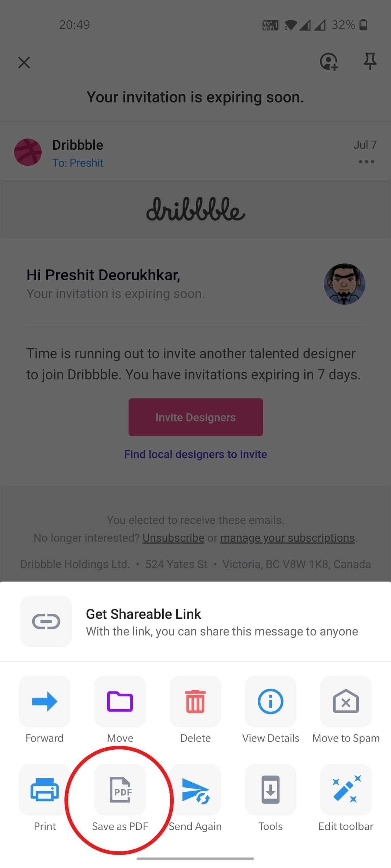Screen dimensions: 391x868
Task: Tap the Dribbble sender avatar
Action: 28,152
